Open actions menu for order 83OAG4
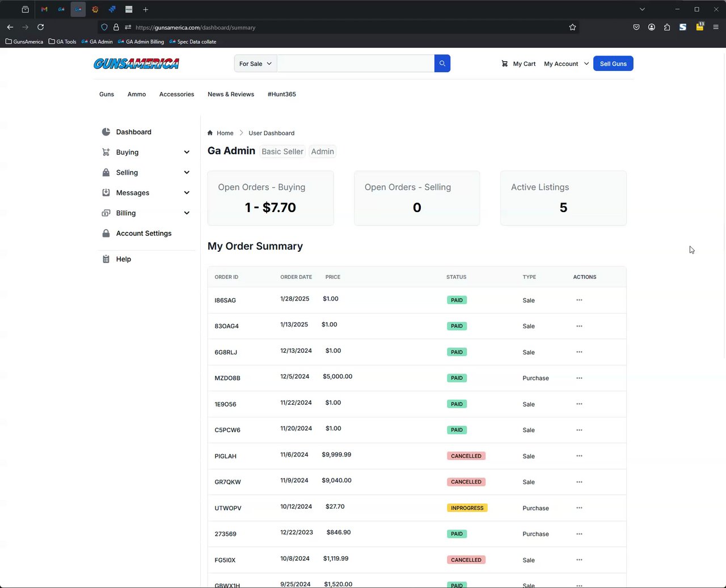726x588 pixels. [x=579, y=326]
